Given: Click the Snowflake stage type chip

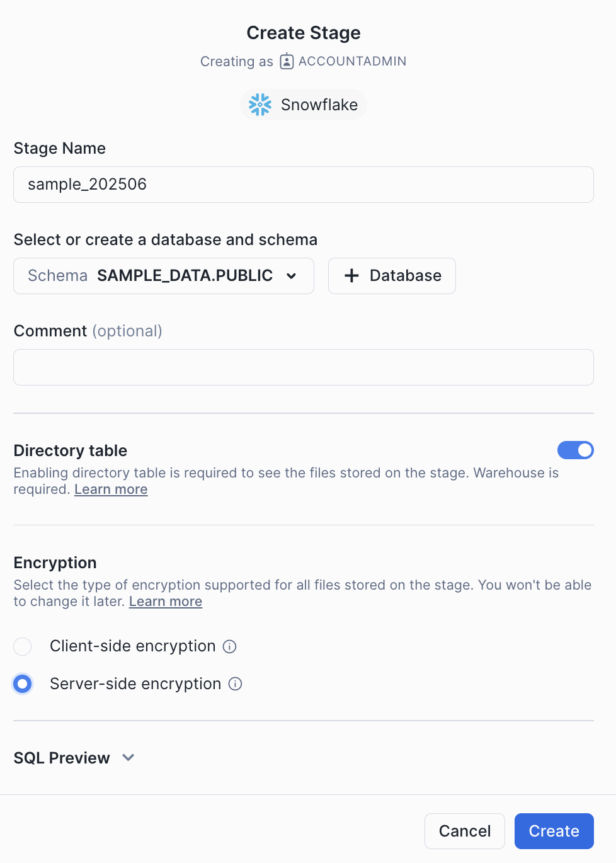Looking at the screenshot, I should click(304, 105).
